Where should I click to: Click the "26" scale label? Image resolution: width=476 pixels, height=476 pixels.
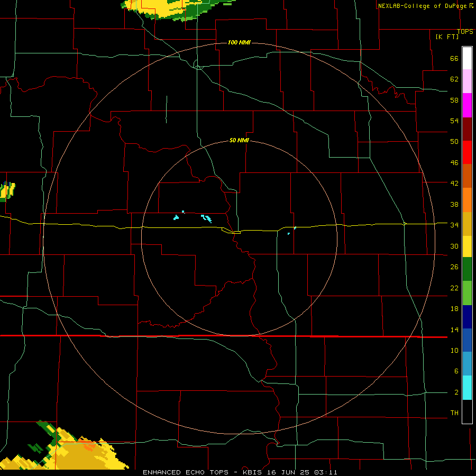click(454, 267)
